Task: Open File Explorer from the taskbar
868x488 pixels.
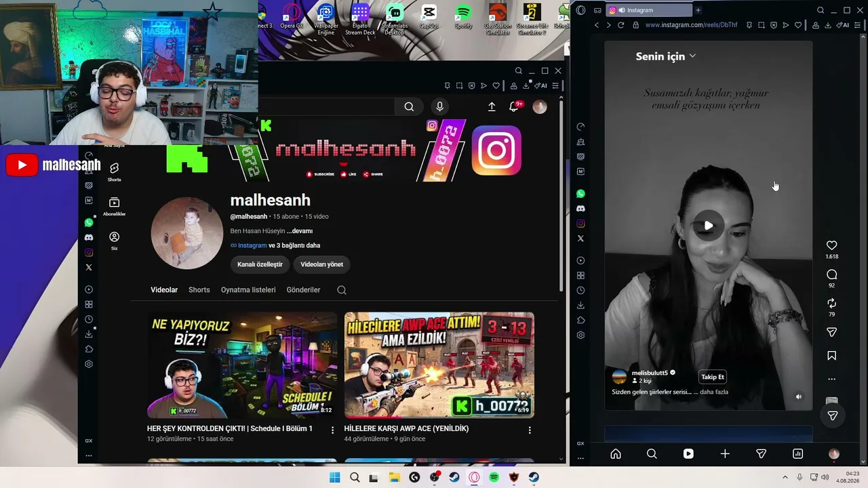Action: point(395,477)
